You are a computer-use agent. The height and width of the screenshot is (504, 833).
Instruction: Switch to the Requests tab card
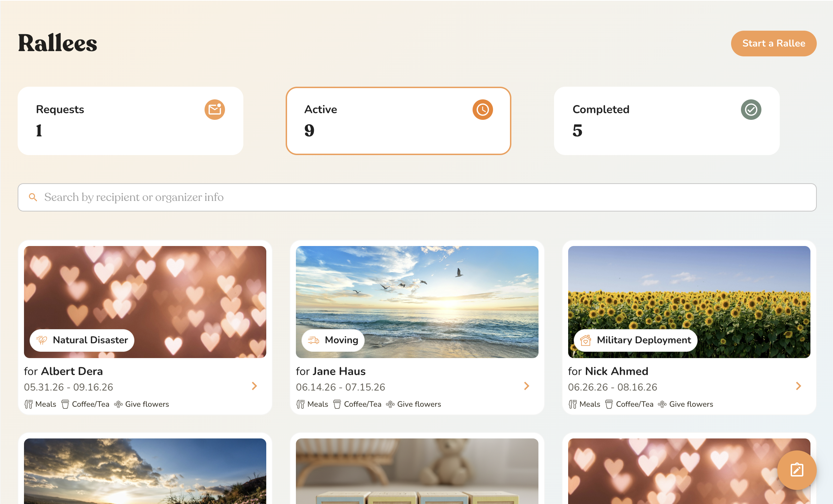pyautogui.click(x=130, y=121)
